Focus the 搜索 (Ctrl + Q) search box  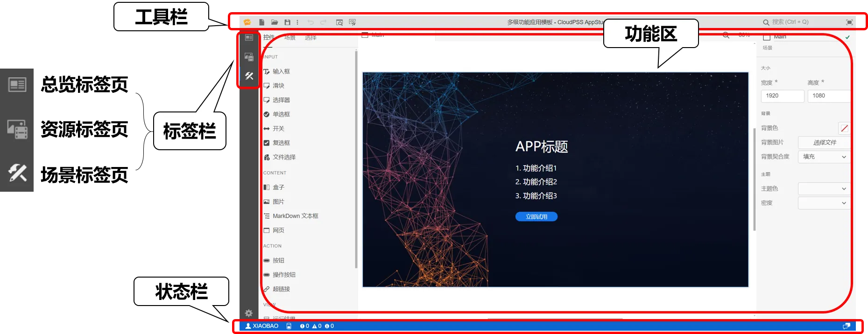click(x=790, y=22)
